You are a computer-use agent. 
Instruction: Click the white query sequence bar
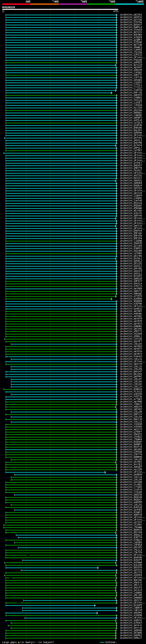click(60, 10)
